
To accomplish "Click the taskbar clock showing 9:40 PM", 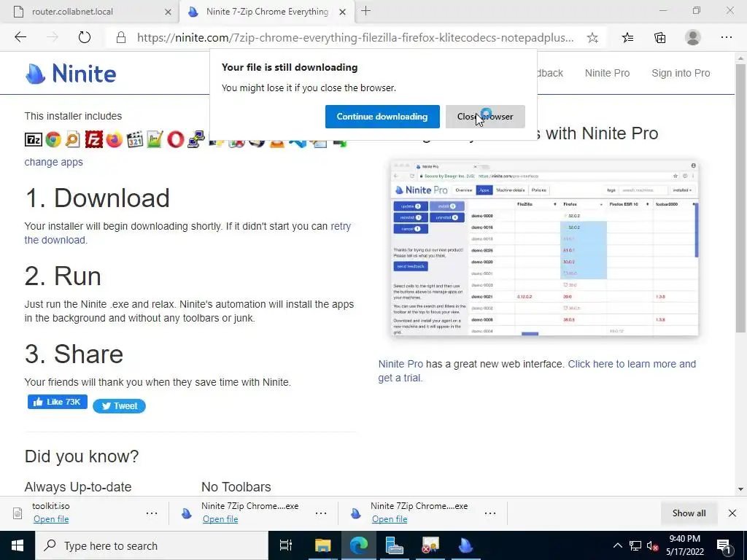I will [684, 545].
